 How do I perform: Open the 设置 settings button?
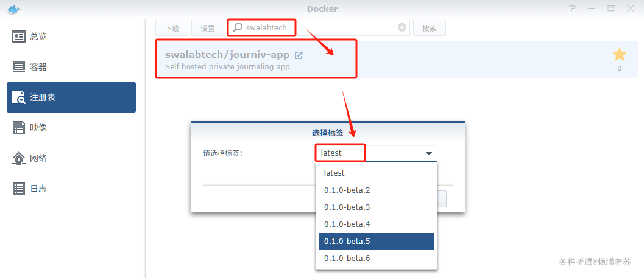(x=208, y=27)
